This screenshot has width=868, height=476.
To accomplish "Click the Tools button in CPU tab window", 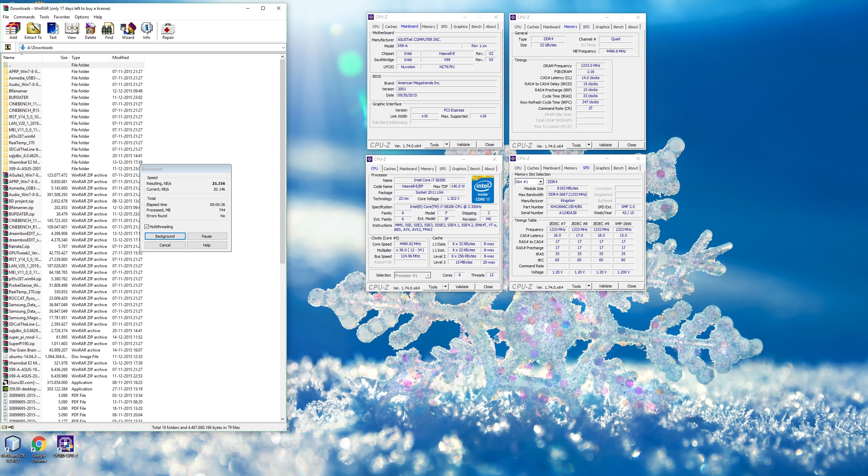I will [433, 287].
